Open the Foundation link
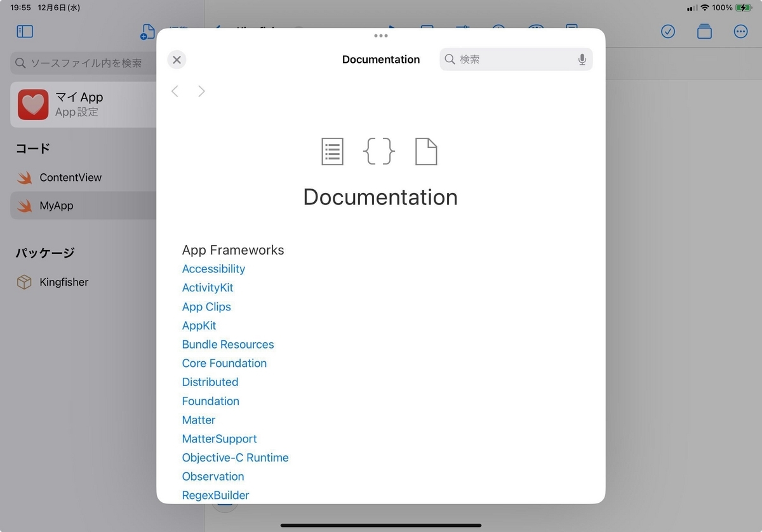Image resolution: width=762 pixels, height=532 pixels. click(211, 401)
